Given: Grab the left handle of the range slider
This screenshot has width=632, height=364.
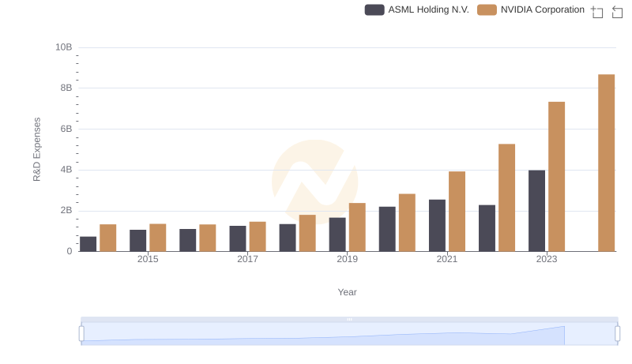Looking at the screenshot, I should [x=81, y=333].
